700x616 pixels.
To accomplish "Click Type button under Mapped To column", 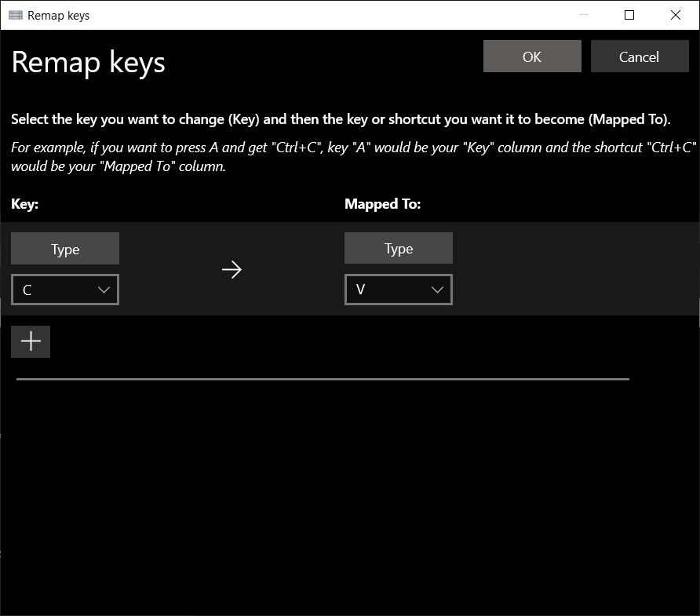I will coord(398,248).
